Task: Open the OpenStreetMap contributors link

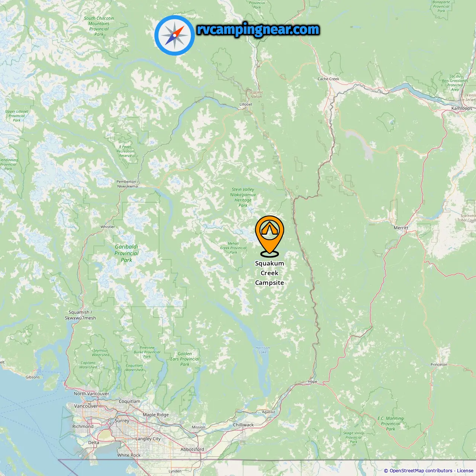Action: point(421,471)
